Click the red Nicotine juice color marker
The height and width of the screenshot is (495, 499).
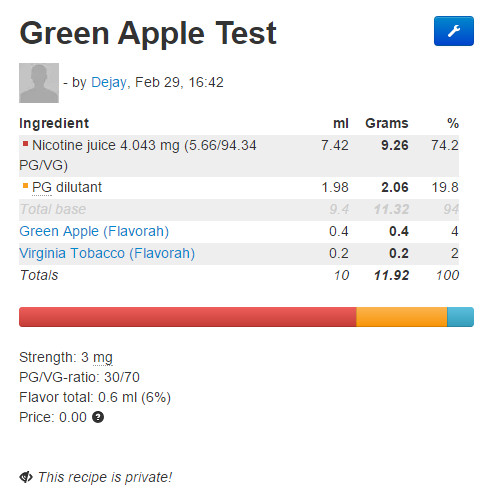click(x=25, y=144)
